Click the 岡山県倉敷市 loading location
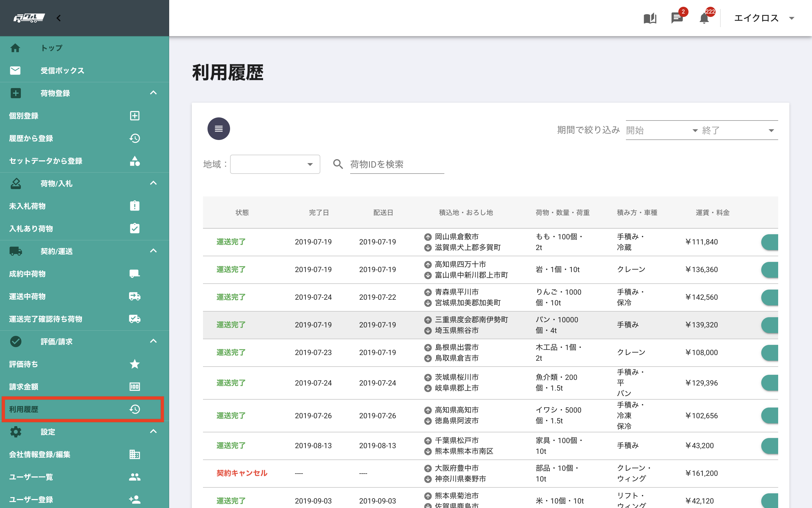The width and height of the screenshot is (812, 508). pyautogui.click(x=457, y=237)
